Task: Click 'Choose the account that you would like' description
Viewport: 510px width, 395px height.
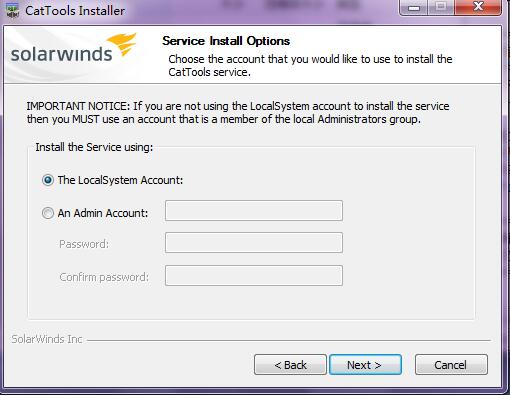Action: [310, 65]
